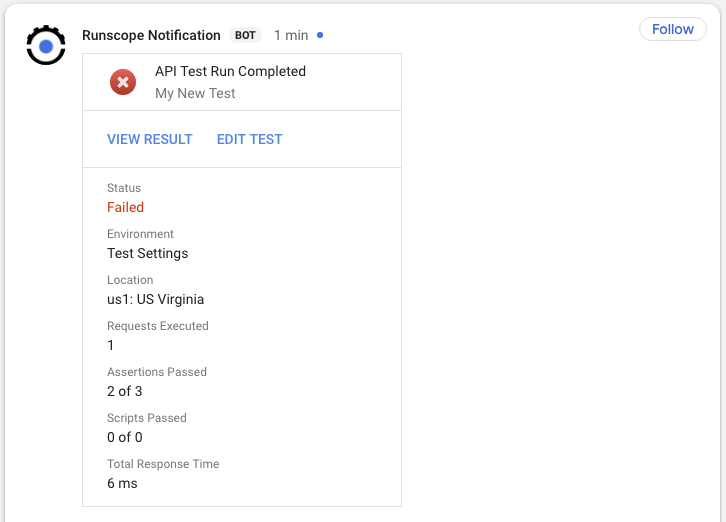This screenshot has width=726, height=522.
Task: Click the red Failed status text
Action: pyautogui.click(x=125, y=207)
